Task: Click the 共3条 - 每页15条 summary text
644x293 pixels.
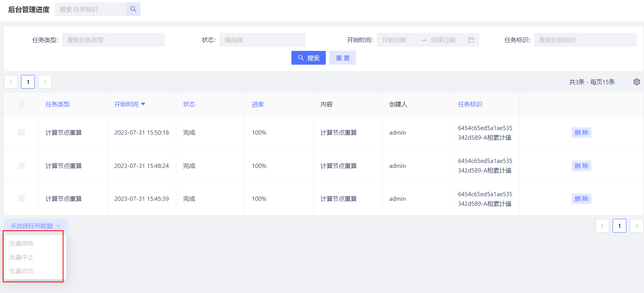Action: 592,82
